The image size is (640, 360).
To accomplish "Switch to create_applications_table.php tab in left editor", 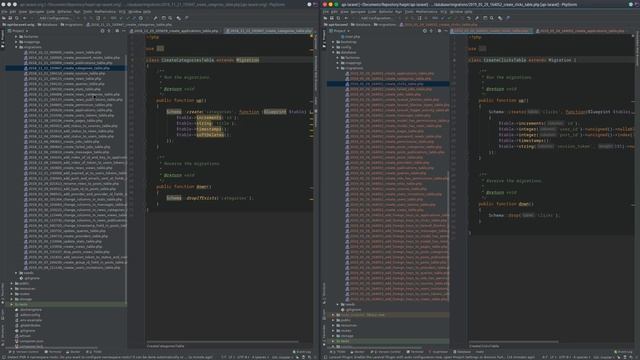I will coord(176,31).
